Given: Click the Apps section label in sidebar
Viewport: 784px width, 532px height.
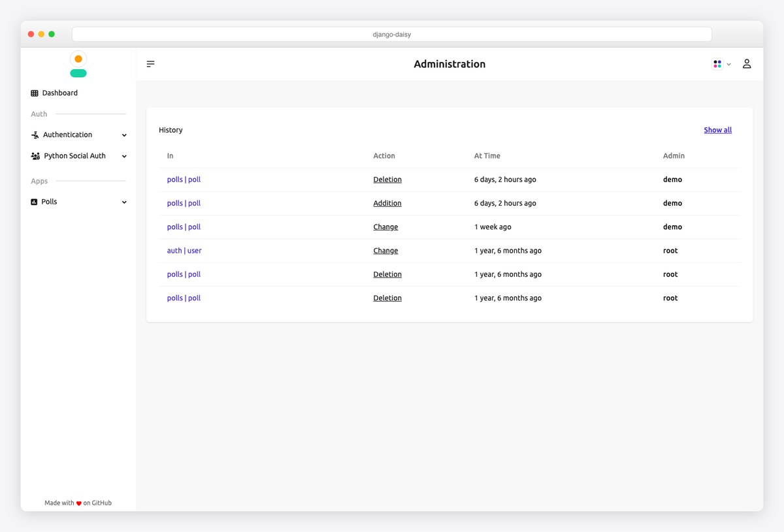Looking at the screenshot, I should 39,181.
